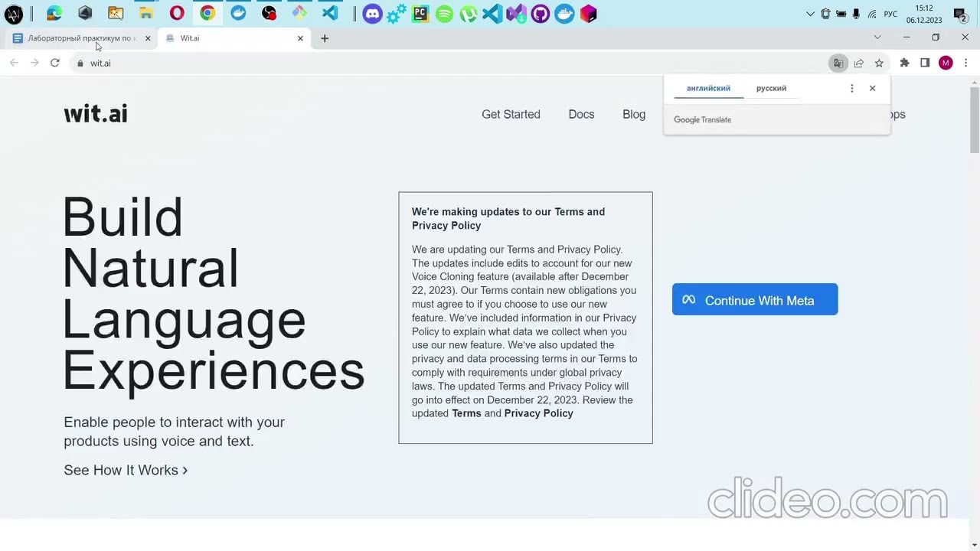Bookmark this page with the star icon
Viewport: 980px width, 551px height.
click(x=879, y=64)
